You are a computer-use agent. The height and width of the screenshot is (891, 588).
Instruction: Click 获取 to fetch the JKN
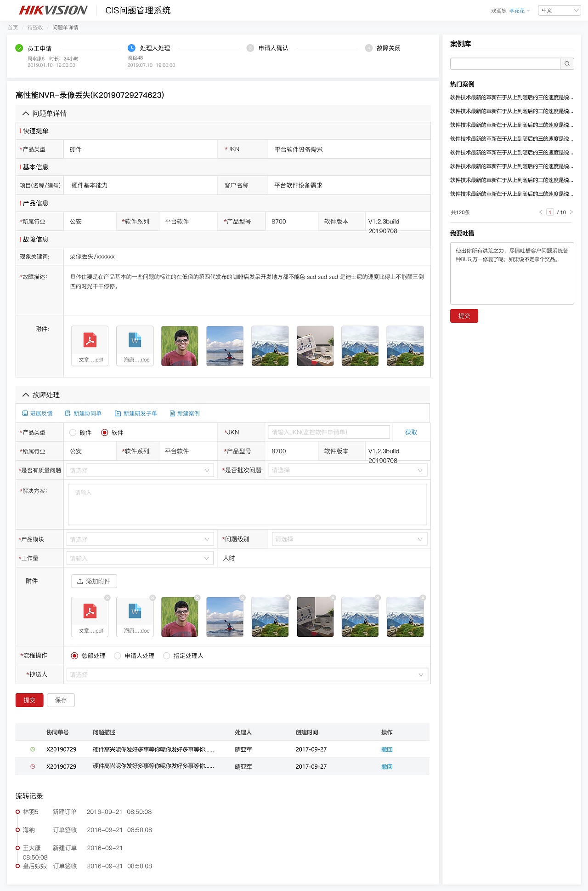[x=411, y=432]
